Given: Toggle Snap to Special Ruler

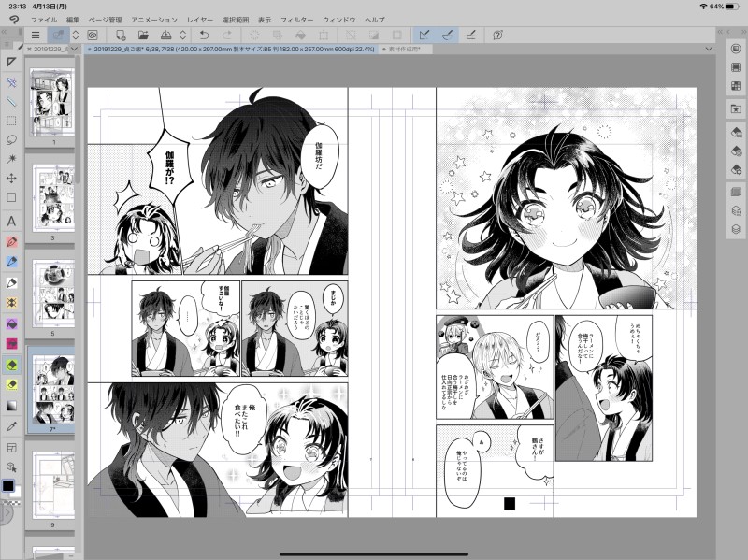Looking at the screenshot, I should pyautogui.click(x=447, y=35).
